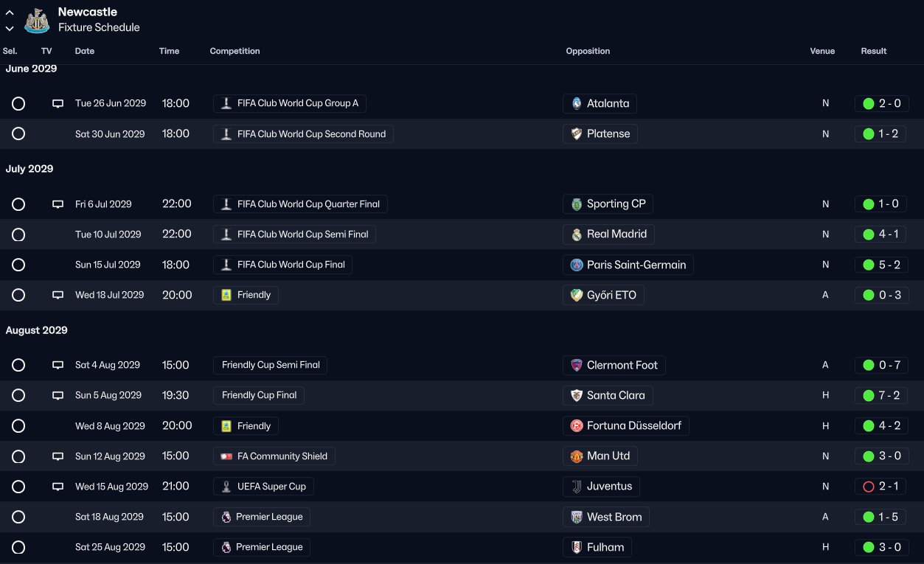Click the Paris Saint-Germain club badge

(x=577, y=265)
